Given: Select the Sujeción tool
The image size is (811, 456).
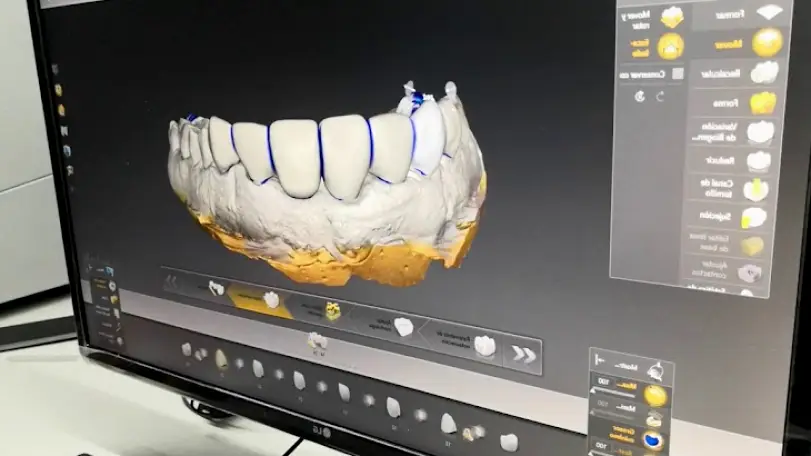Looking at the screenshot, I should 728,217.
